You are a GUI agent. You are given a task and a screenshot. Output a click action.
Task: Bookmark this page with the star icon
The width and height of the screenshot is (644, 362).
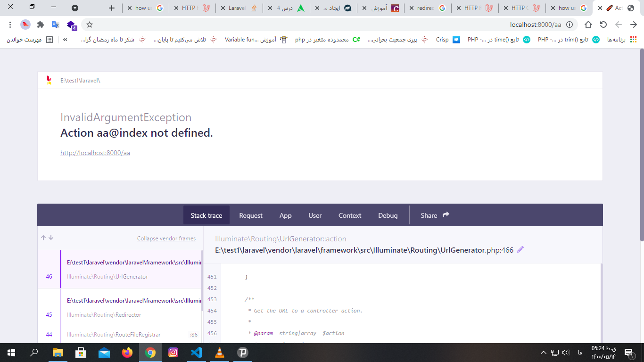tap(90, 25)
